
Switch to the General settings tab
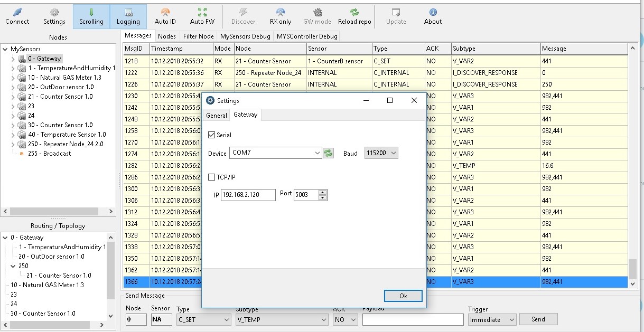click(x=217, y=115)
